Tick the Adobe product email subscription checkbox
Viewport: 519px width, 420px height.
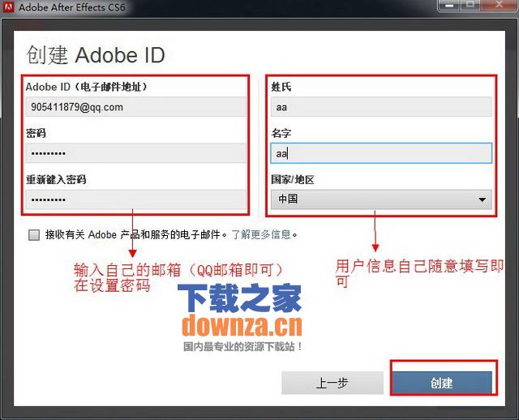coord(34,235)
